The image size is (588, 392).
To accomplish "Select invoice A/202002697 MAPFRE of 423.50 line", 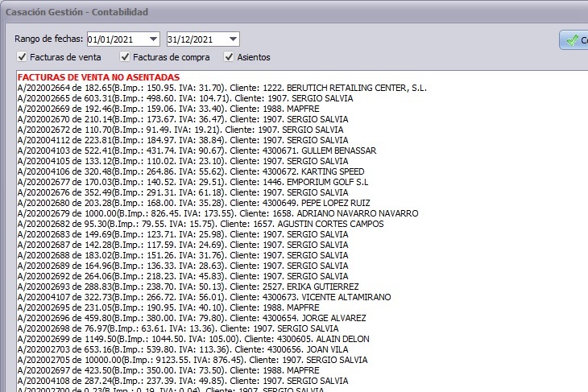I will [168, 371].
